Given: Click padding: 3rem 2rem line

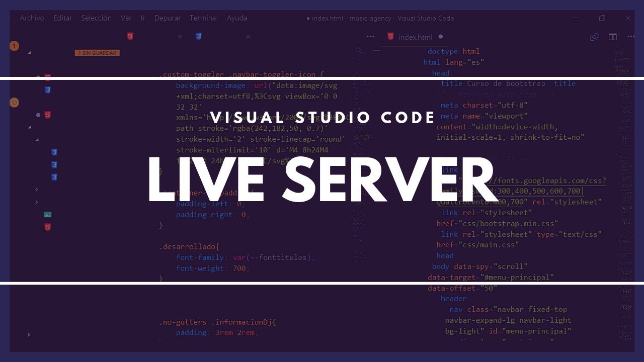Looking at the screenshot, I should pos(217,333).
